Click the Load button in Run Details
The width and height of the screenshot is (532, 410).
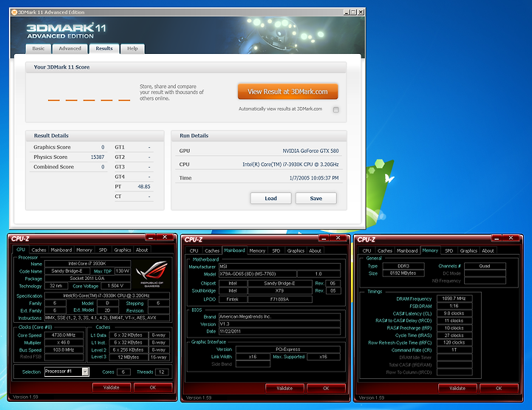click(270, 199)
